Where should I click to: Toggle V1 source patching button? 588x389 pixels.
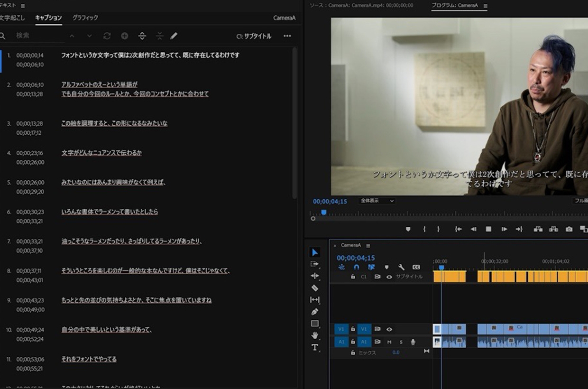341,329
